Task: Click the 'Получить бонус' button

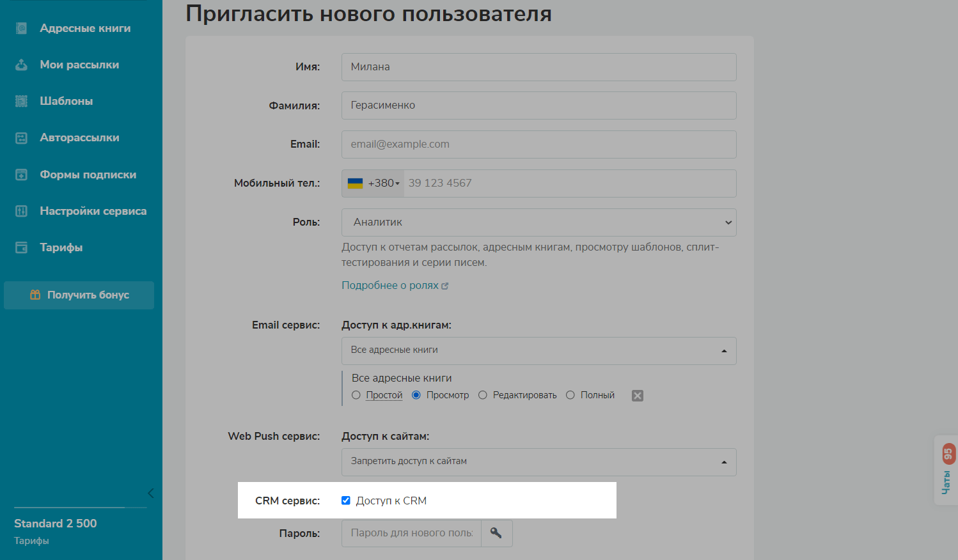Action: pyautogui.click(x=79, y=295)
